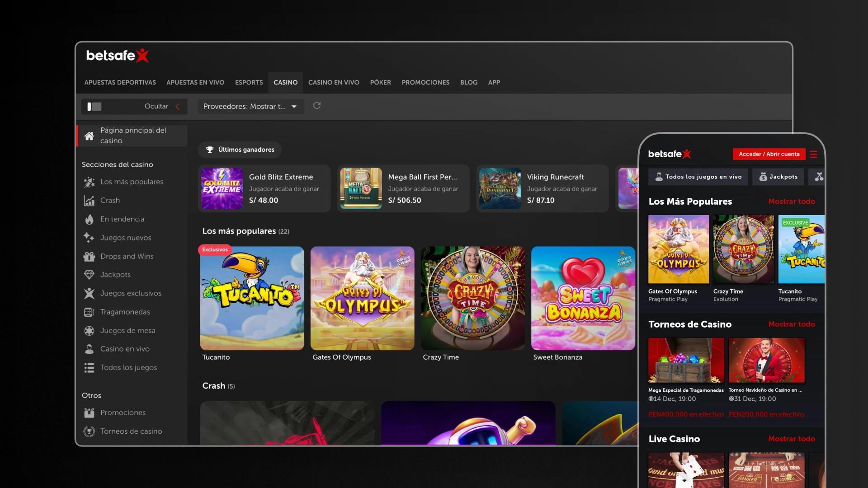Click the Exclusivos badge on Tucanito

tap(215, 249)
